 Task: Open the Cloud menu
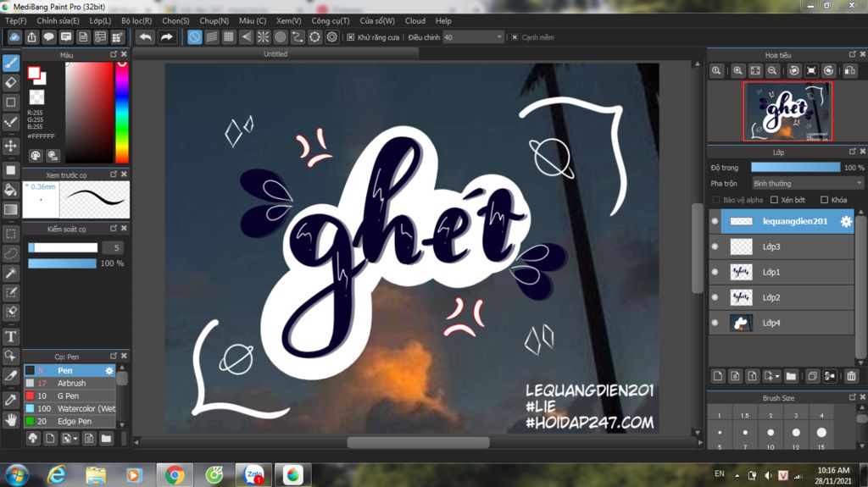point(415,20)
